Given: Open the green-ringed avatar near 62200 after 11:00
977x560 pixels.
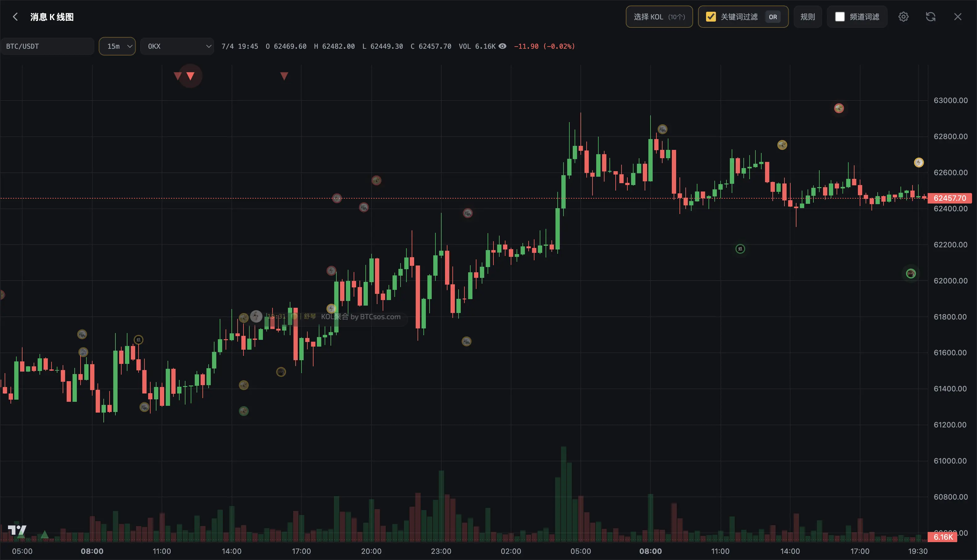Looking at the screenshot, I should pos(740,249).
